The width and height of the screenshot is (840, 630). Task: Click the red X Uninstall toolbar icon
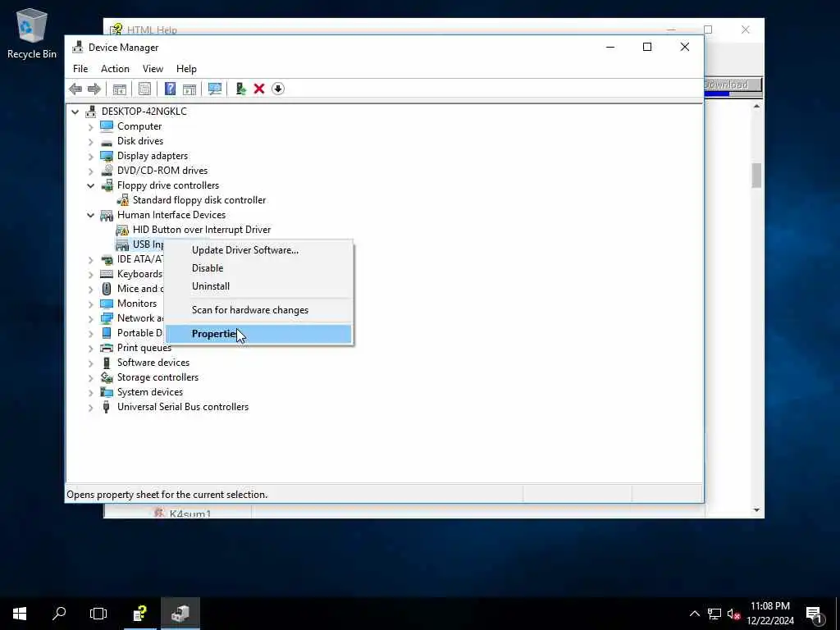tap(259, 89)
